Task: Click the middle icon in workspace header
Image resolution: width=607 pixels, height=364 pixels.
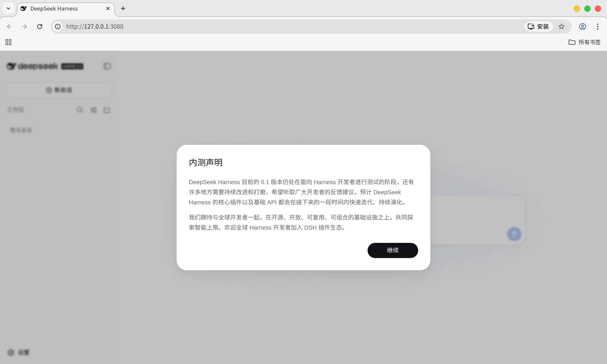Action: click(x=94, y=110)
